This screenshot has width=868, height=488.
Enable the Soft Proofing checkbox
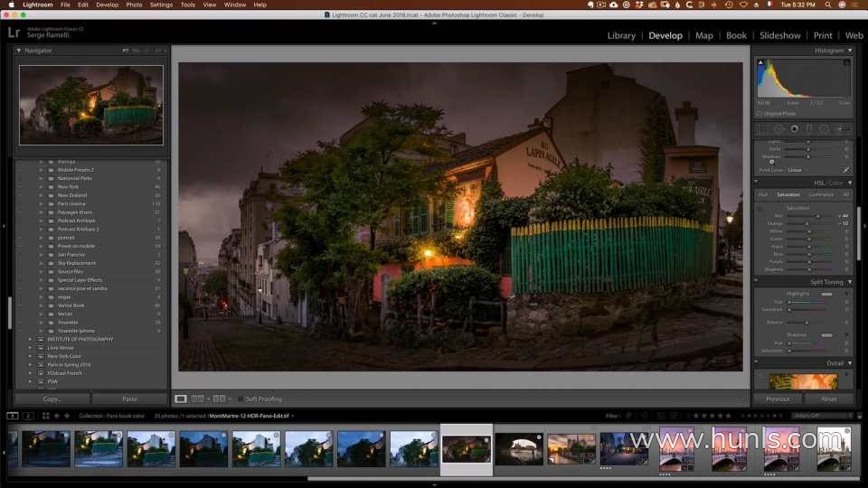point(241,399)
